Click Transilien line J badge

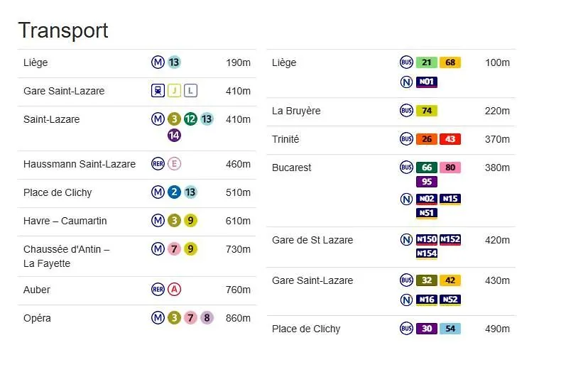click(175, 91)
